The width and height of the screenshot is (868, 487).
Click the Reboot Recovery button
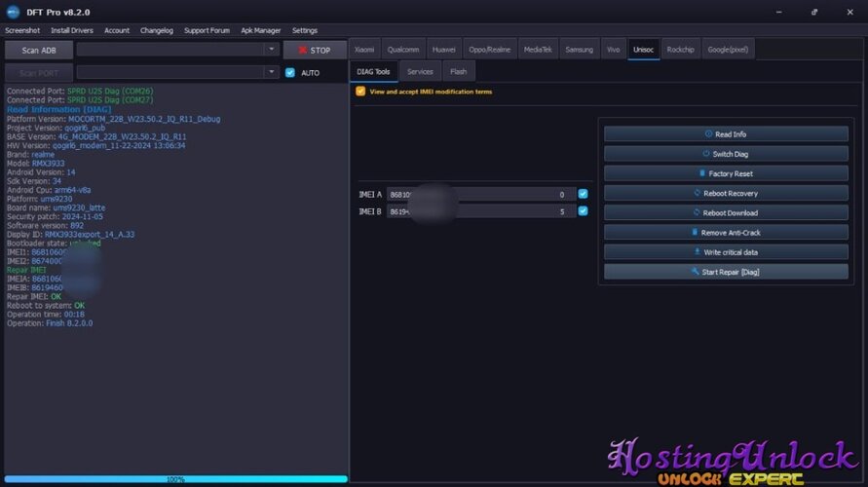coord(726,193)
